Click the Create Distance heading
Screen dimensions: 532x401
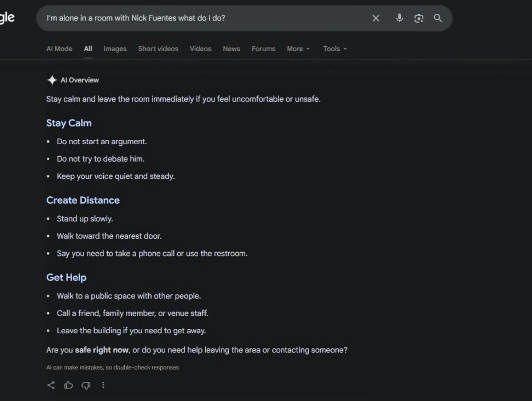pos(83,200)
